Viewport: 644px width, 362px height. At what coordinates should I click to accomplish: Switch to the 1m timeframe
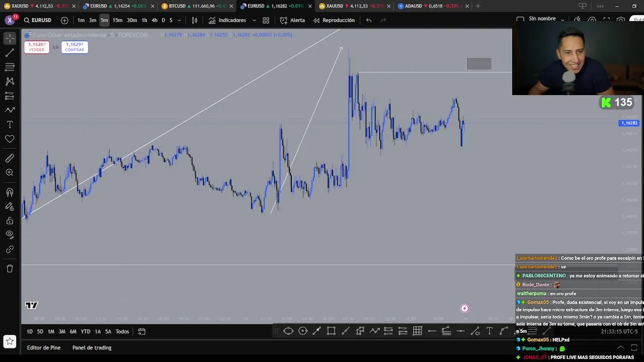coord(81,20)
